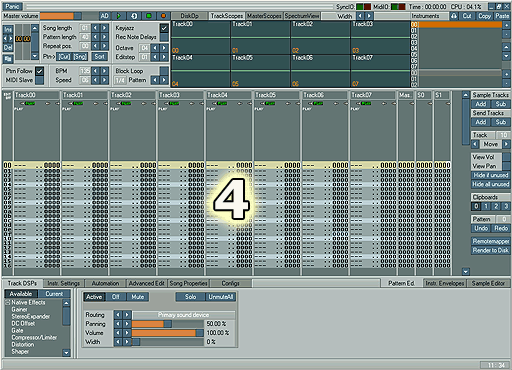
Task: Select the Compressor/Limiter effect in the list
Action: [34, 337]
